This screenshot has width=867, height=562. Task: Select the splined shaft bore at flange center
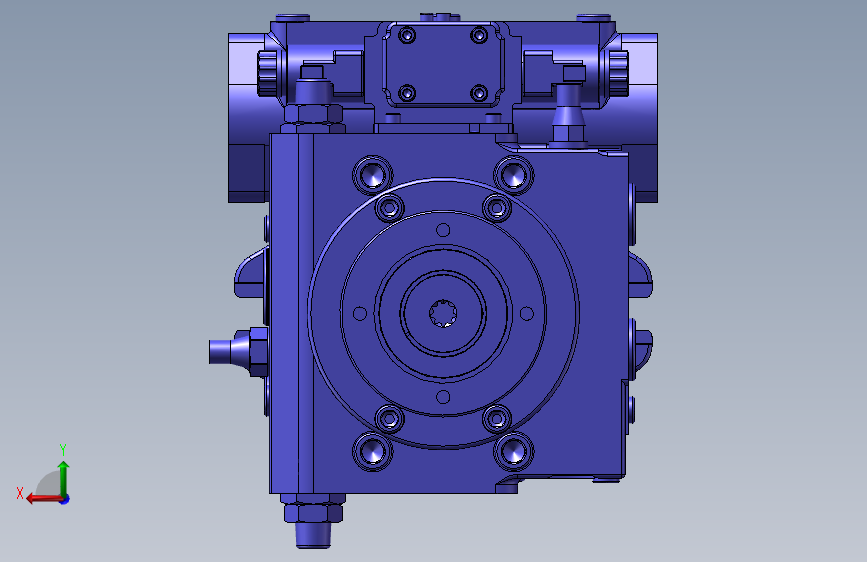click(x=443, y=314)
